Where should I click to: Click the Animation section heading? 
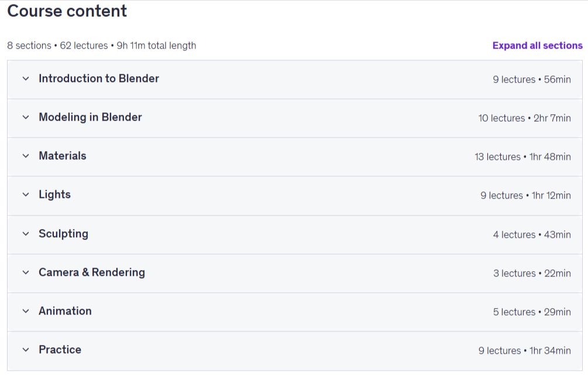tap(65, 311)
